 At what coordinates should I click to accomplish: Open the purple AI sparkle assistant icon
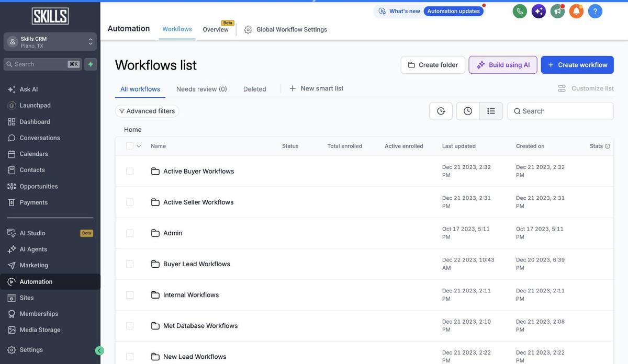pos(539,11)
